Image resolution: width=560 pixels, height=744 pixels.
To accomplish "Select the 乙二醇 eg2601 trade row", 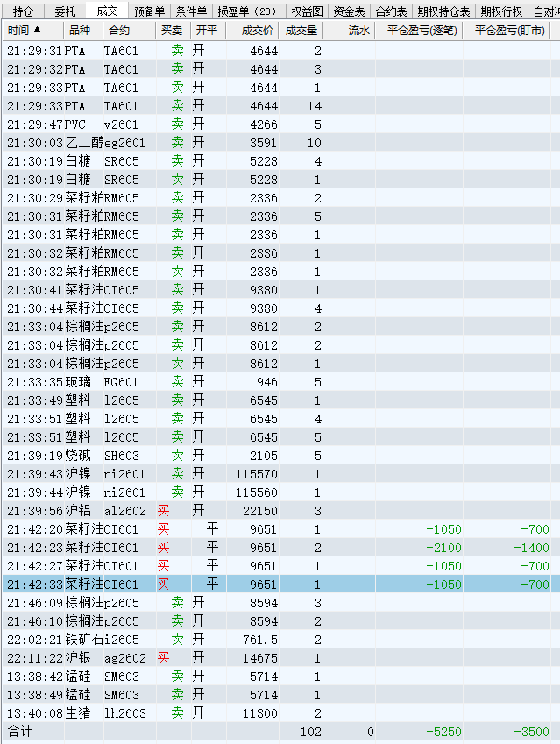I will pyautogui.click(x=175, y=143).
